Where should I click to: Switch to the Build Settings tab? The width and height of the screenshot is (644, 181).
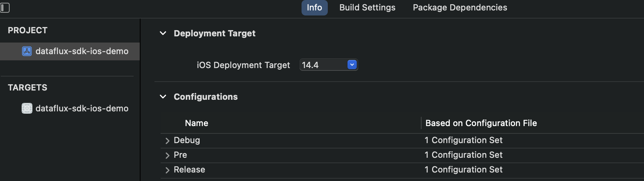(367, 8)
